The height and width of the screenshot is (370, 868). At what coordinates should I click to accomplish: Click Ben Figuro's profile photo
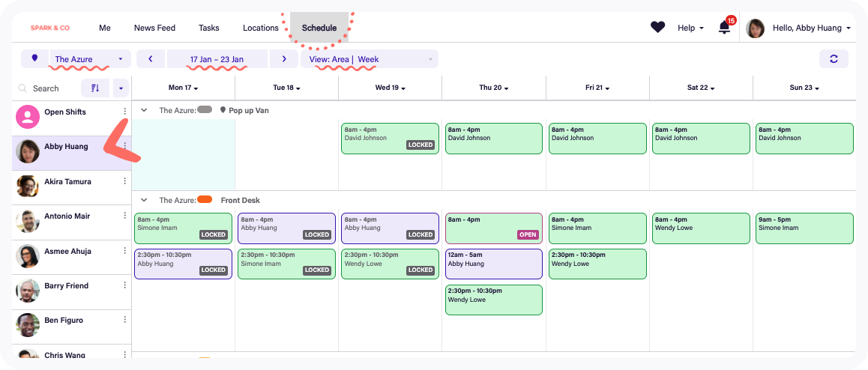point(27,326)
